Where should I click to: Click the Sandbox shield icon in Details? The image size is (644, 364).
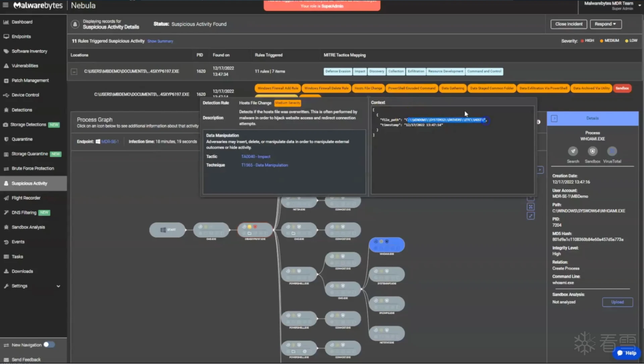point(592,151)
